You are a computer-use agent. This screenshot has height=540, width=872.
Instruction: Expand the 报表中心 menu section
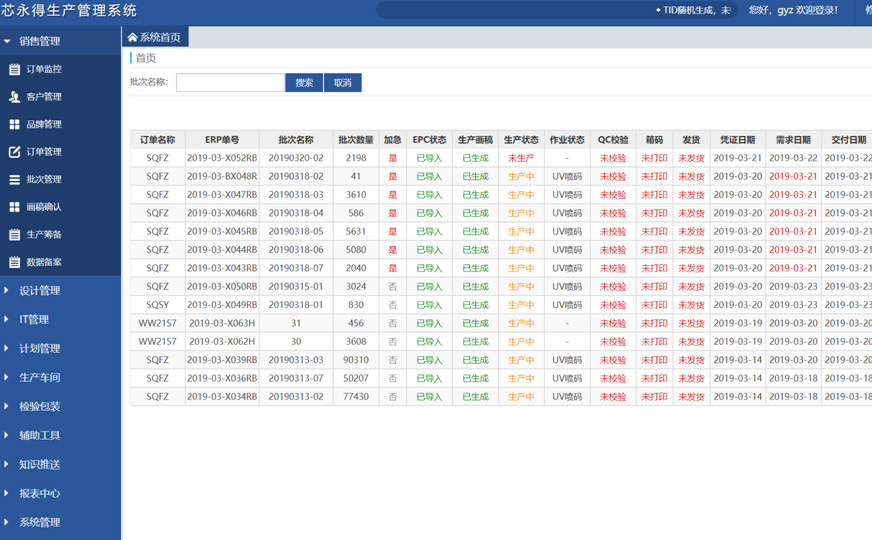pyautogui.click(x=40, y=493)
